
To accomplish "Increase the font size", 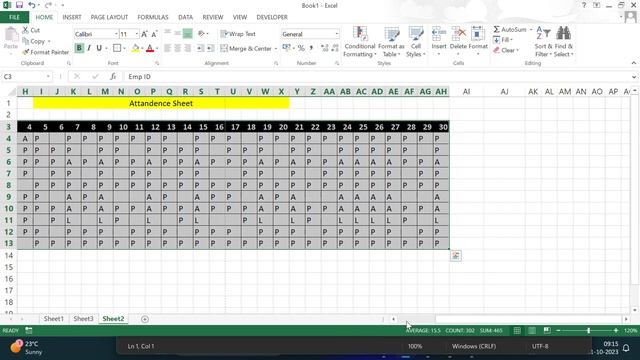I will click(x=144, y=34).
